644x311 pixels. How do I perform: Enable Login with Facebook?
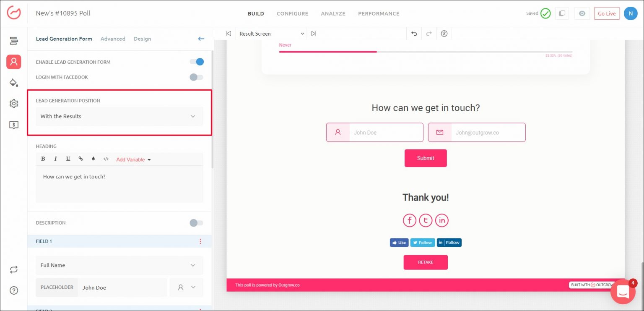point(195,77)
